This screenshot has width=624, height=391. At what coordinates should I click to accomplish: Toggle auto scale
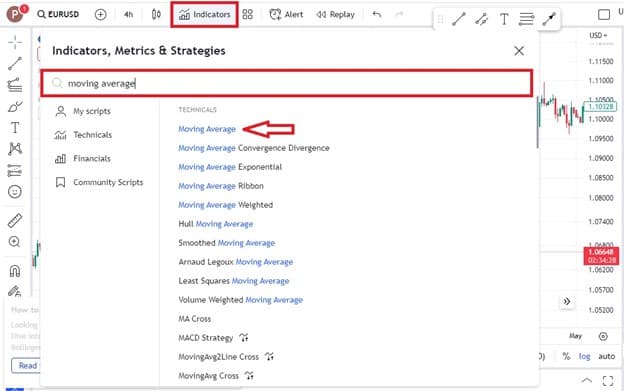(x=606, y=356)
